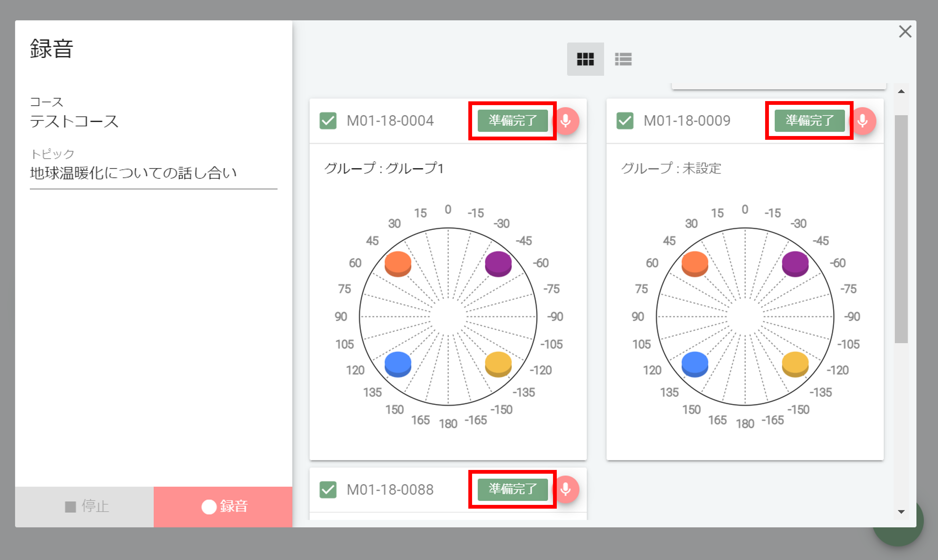Click microphone icon for M01-18-0004
This screenshot has height=560, width=938.
[x=565, y=121]
